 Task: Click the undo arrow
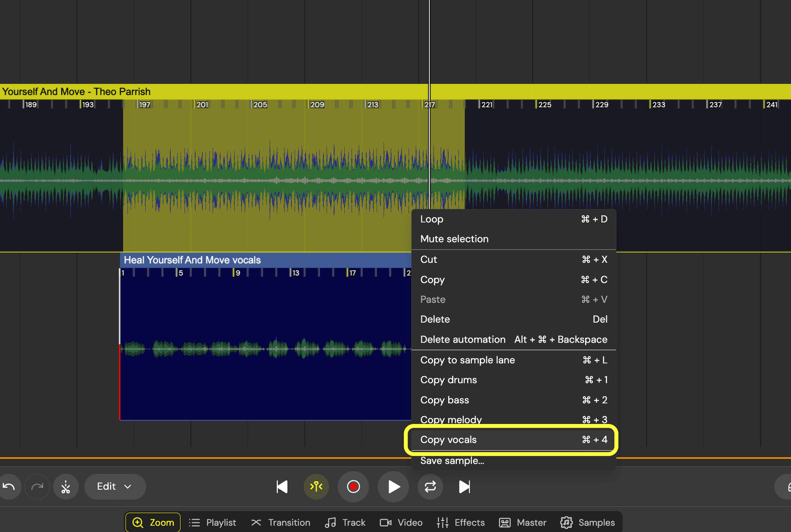11,486
